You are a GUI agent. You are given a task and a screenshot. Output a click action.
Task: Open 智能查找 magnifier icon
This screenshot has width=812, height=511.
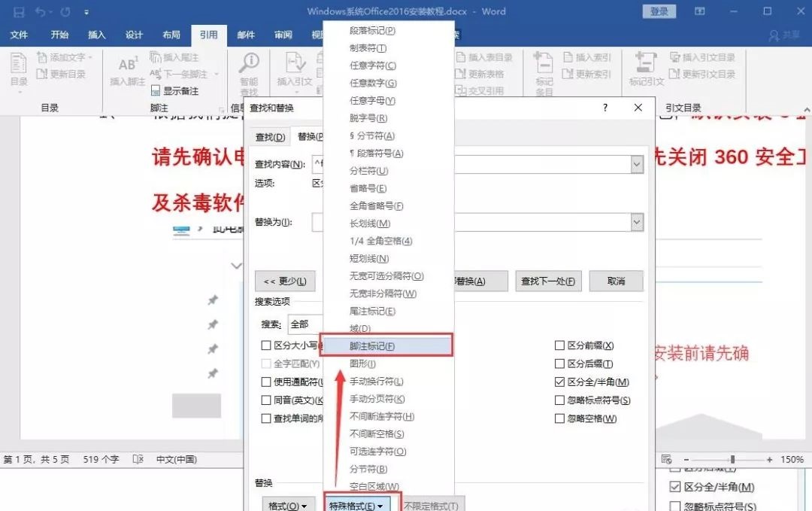click(x=249, y=63)
